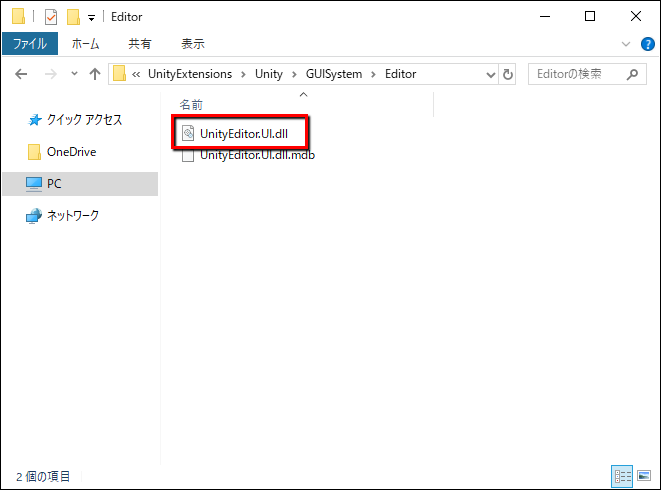Refresh the Editor folder
The height and width of the screenshot is (490, 661).
coord(508,75)
